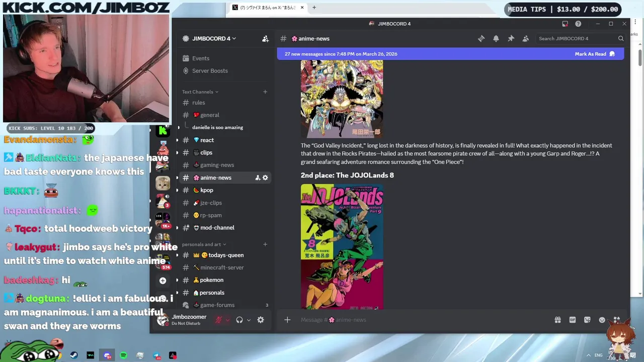Click create invite icon on anime-news channel
The image size is (644, 362).
click(258, 177)
